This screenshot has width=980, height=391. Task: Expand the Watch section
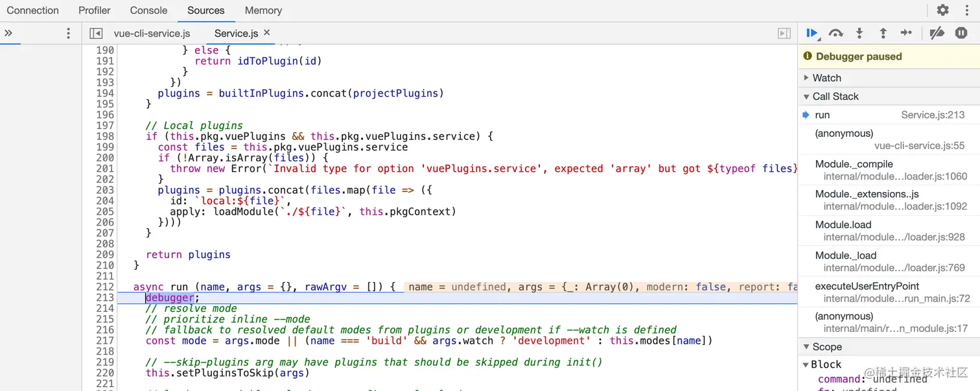889,78
